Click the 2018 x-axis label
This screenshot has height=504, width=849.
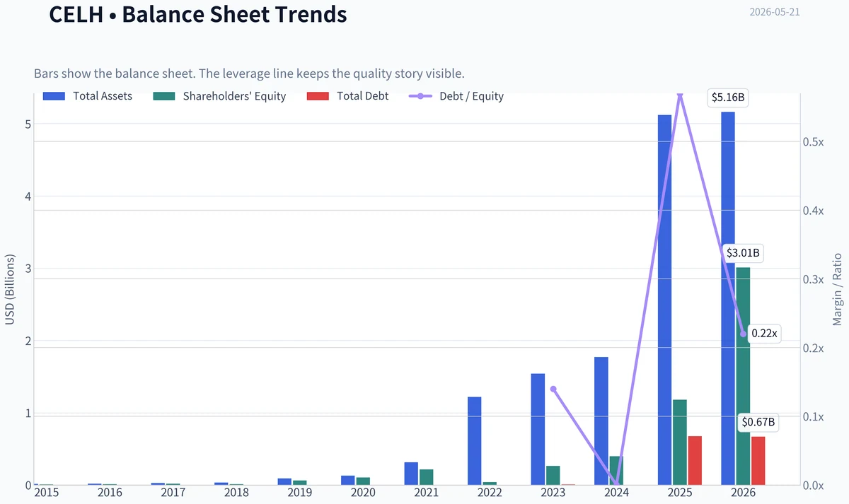click(236, 492)
